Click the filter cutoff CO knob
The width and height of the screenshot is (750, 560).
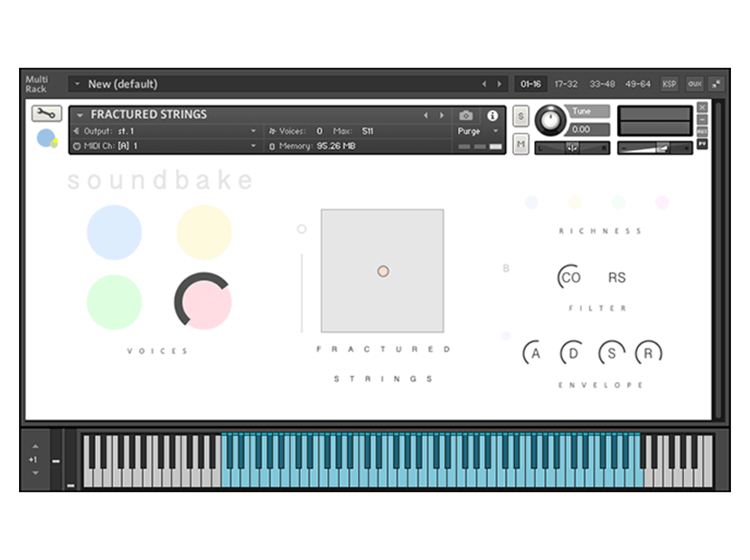point(569,277)
